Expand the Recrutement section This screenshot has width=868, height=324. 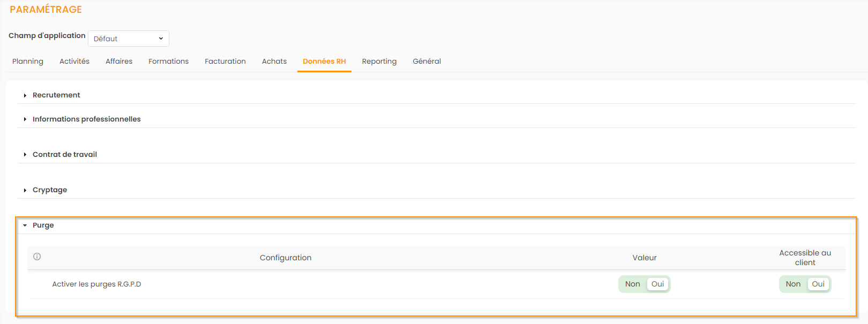pyautogui.click(x=56, y=95)
